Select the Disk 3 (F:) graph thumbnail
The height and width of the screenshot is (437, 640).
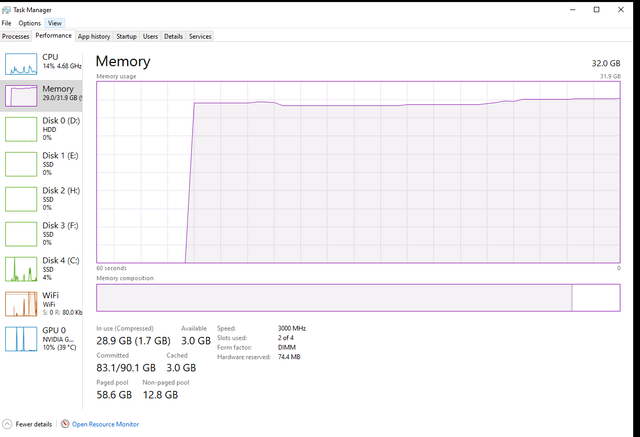21,234
